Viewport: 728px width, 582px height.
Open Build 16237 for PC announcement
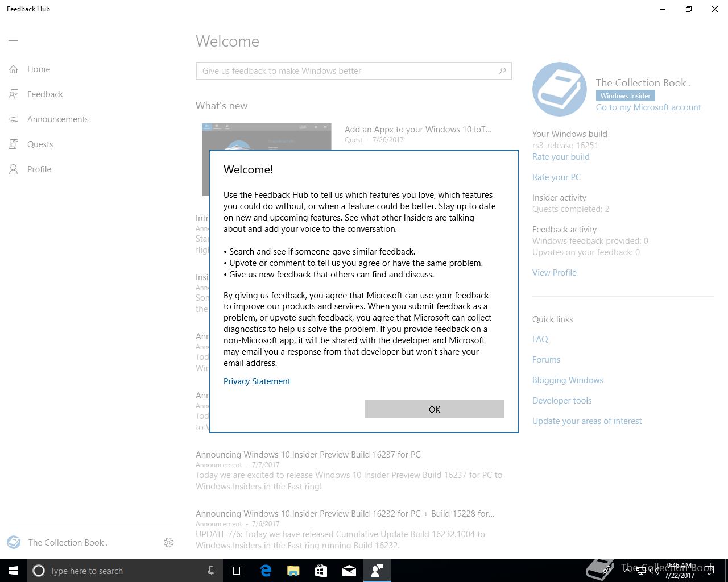308,455
